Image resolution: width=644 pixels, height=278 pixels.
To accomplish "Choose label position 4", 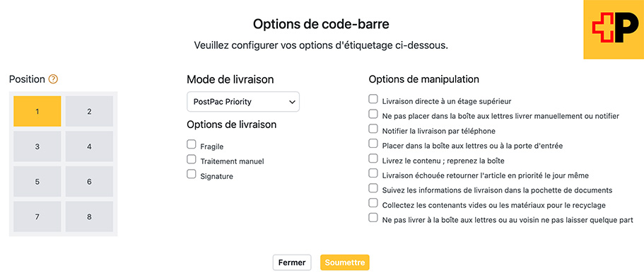I will tap(89, 146).
